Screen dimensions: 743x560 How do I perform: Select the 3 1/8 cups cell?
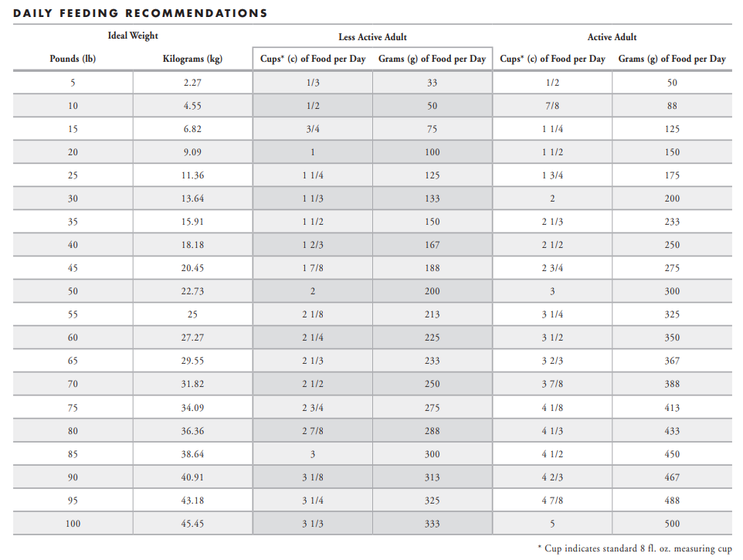[x=313, y=477]
